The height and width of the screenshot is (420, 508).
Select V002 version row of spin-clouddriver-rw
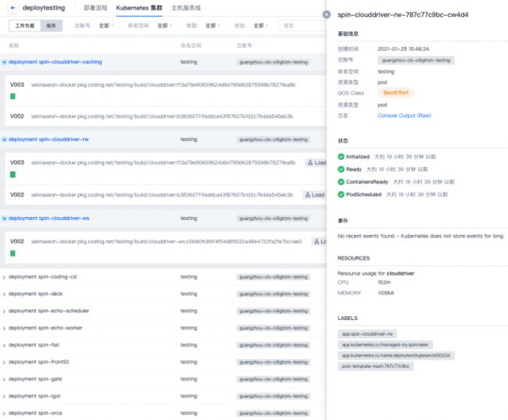point(166,195)
